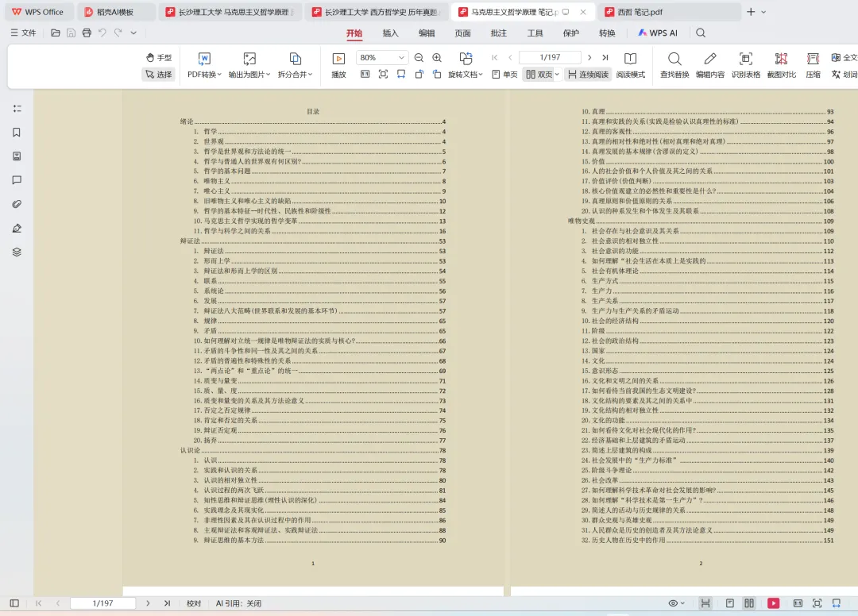The width and height of the screenshot is (858, 616).
Task: Open the 转换 ribbon tab
Action: [x=607, y=33]
